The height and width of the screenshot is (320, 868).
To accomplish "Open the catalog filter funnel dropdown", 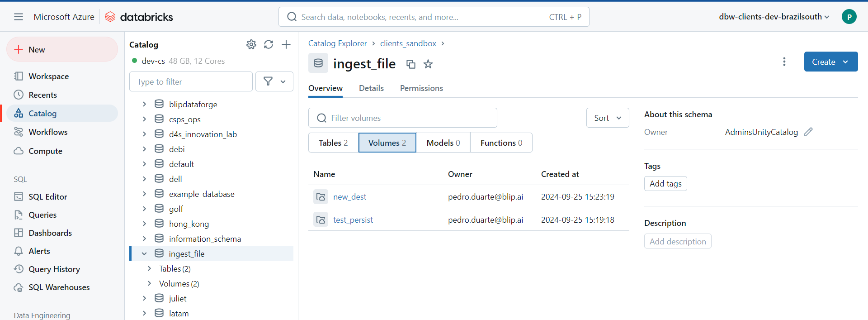I will (x=274, y=81).
